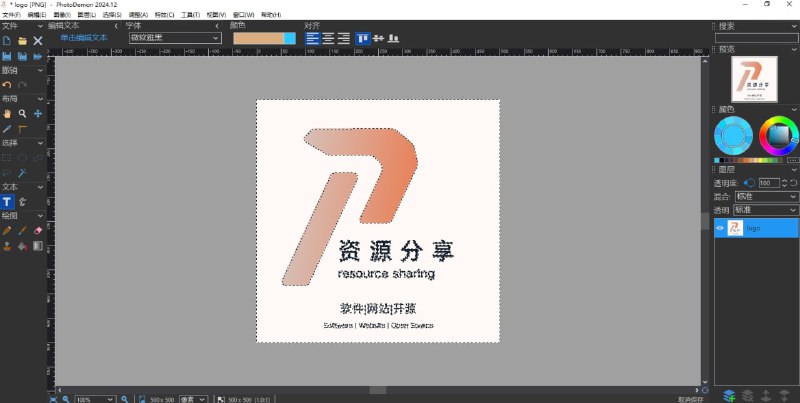Open the font dropdown 微软雅黑
This screenshot has height=403, width=800.
[x=175, y=38]
